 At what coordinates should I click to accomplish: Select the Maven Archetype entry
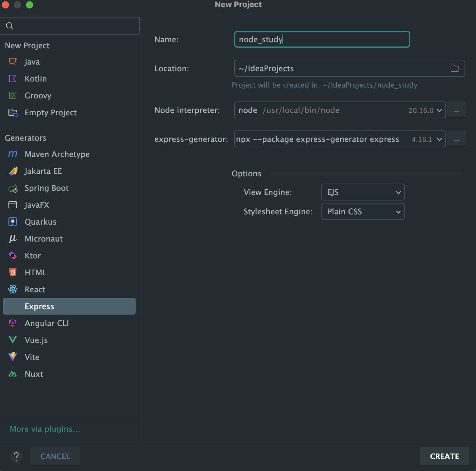tap(69, 154)
